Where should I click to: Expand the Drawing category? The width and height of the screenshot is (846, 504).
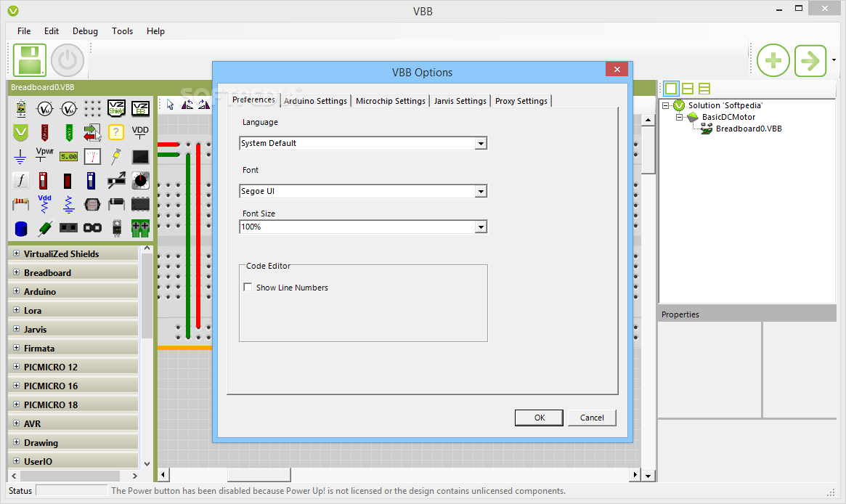[x=16, y=442]
